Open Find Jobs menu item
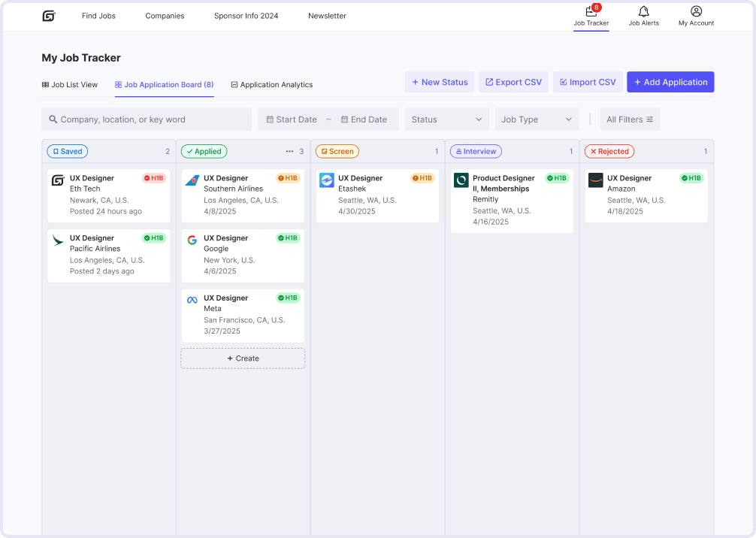 tap(99, 16)
